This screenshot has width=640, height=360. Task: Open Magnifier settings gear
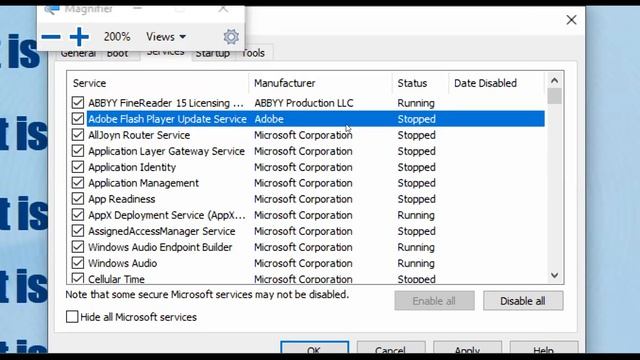pyautogui.click(x=231, y=37)
